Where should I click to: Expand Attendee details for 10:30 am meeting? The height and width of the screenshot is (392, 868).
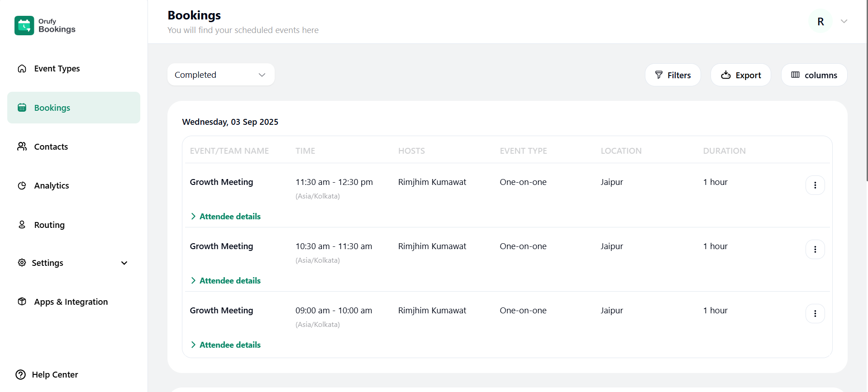pyautogui.click(x=225, y=281)
